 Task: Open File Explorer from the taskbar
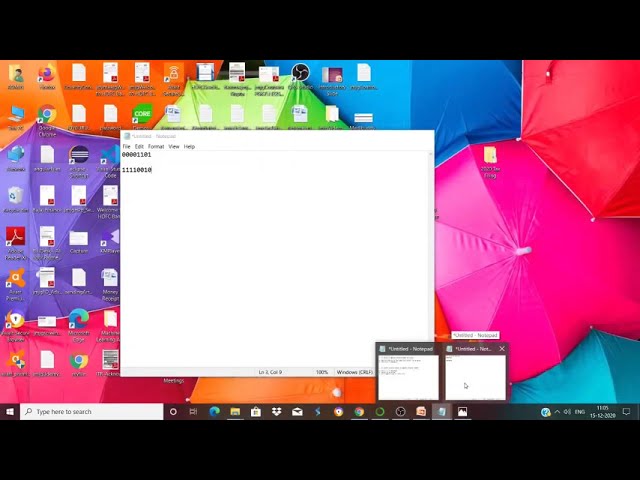pyautogui.click(x=235, y=412)
